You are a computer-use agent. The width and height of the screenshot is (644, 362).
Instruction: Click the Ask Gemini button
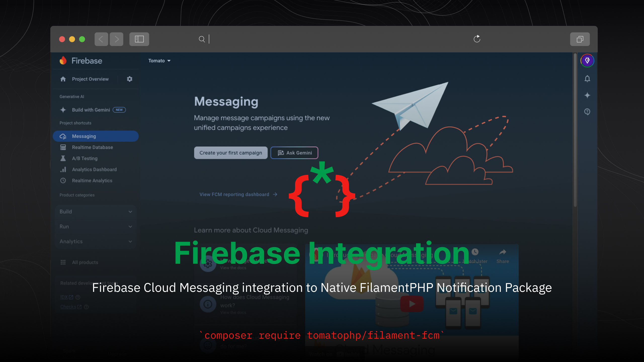294,153
